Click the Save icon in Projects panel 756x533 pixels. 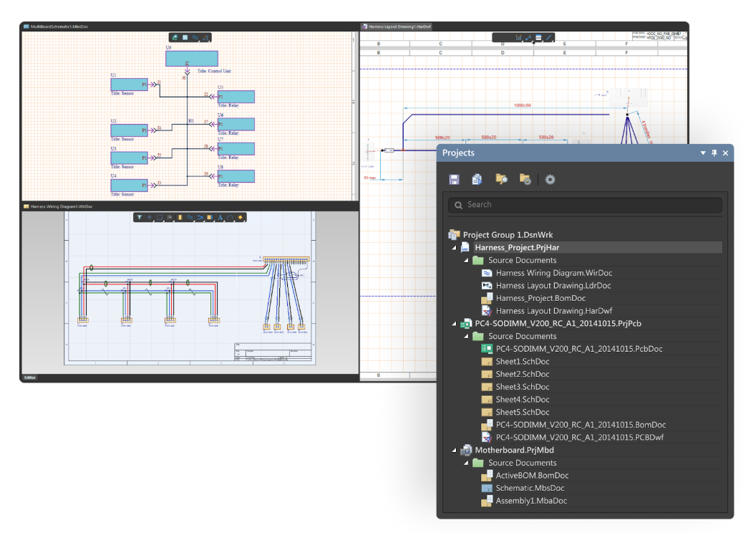click(454, 179)
